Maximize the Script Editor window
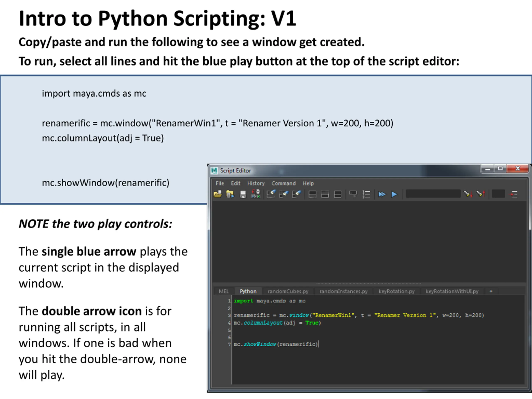 coord(500,169)
